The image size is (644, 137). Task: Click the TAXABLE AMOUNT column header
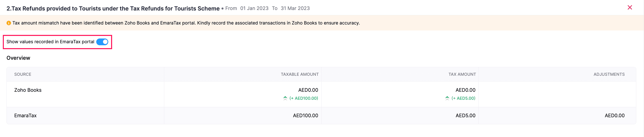299,74
